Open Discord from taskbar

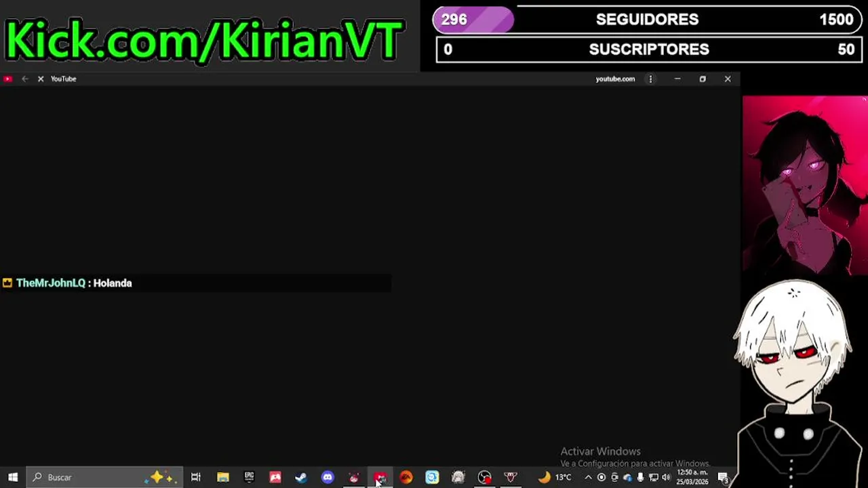tap(328, 477)
